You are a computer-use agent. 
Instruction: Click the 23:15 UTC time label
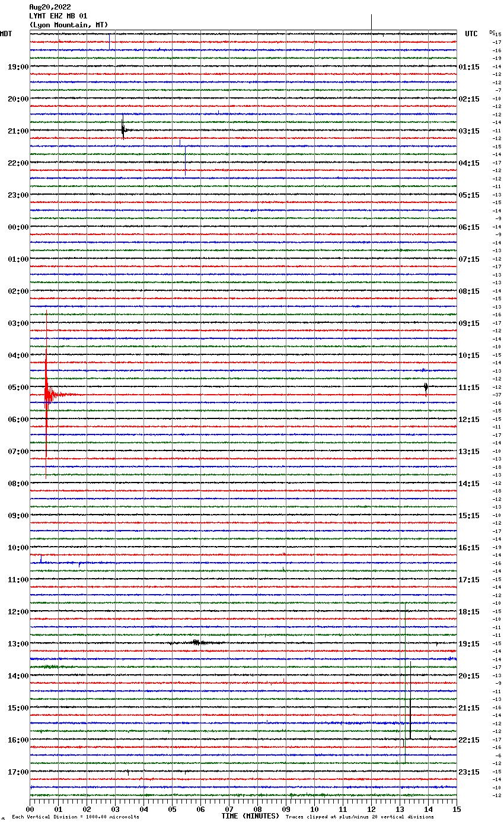coord(469,772)
